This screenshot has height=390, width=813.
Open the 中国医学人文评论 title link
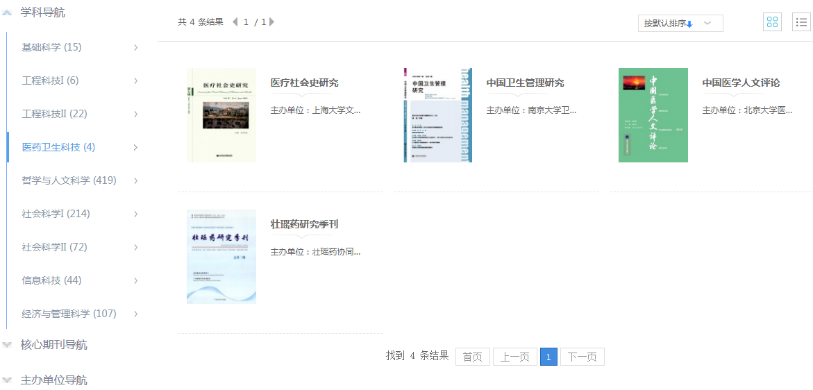[x=741, y=83]
